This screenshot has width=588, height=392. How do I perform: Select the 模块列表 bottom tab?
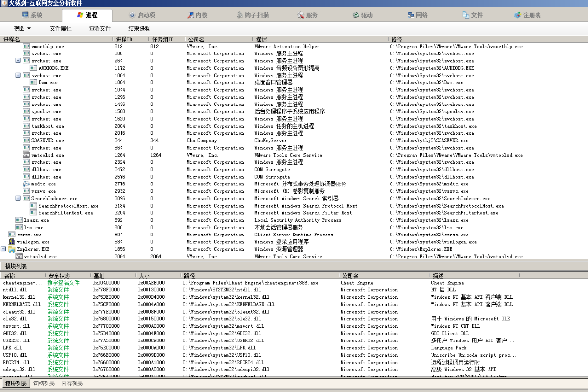pyautogui.click(x=16, y=383)
